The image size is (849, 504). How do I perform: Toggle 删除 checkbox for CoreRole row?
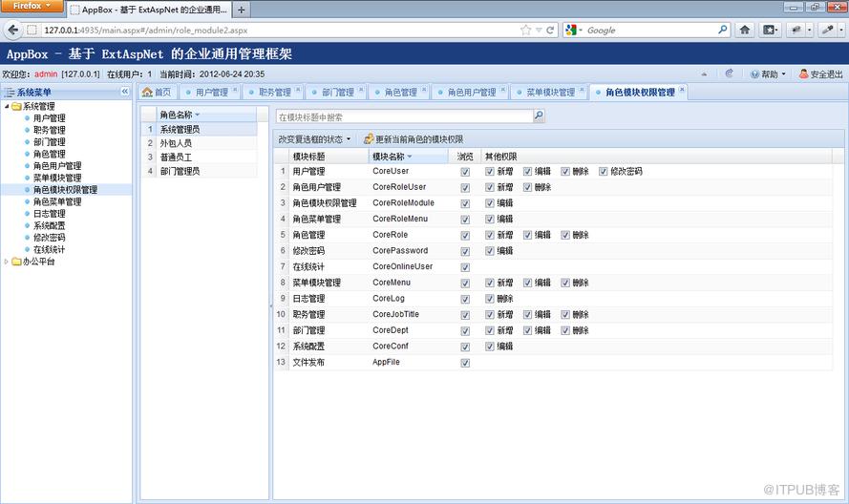point(565,235)
